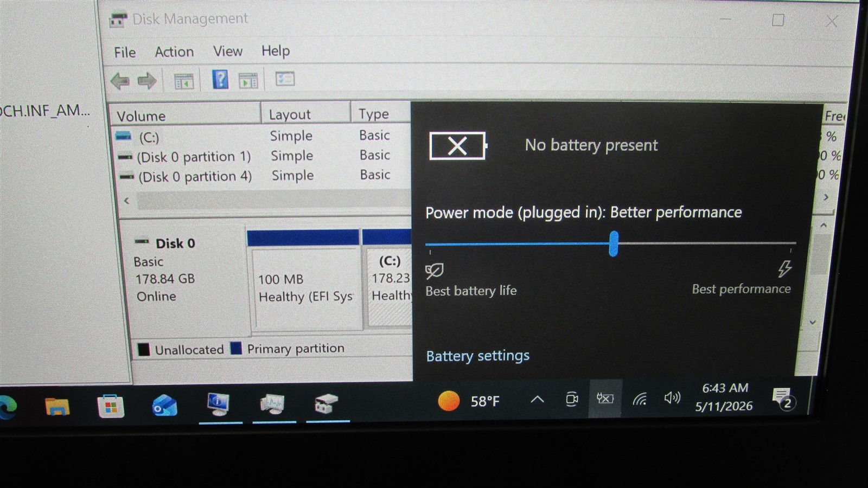
Task: Open the 6:43 AM clock and calendar
Action: tap(724, 397)
